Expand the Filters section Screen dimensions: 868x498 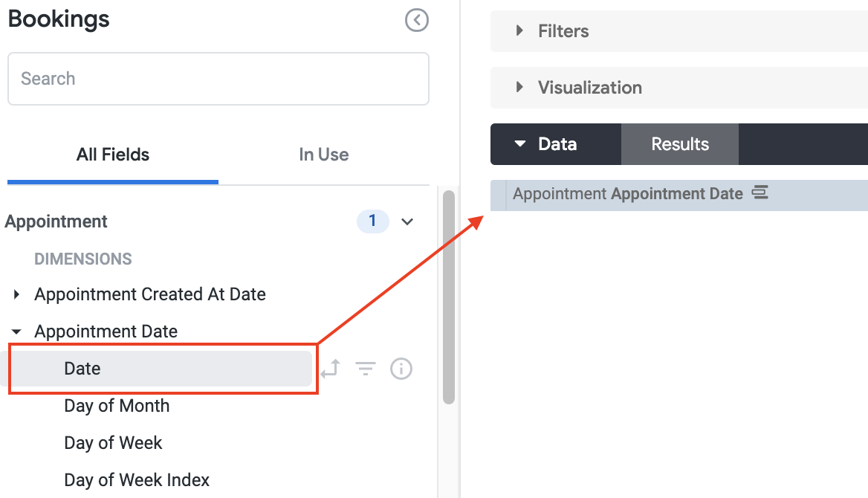(x=519, y=30)
